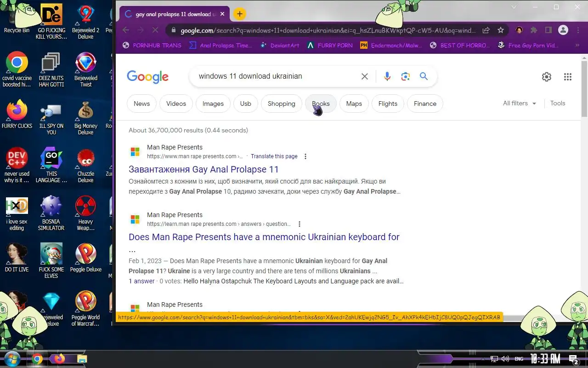Click the "1 answer" link
The width and height of the screenshot is (588, 368).
(x=141, y=281)
